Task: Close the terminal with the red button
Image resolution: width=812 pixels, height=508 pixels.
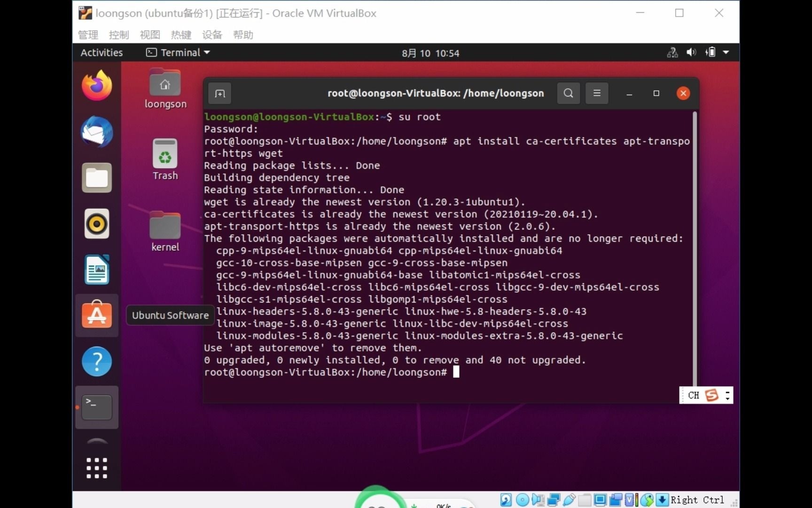Action: click(x=683, y=93)
